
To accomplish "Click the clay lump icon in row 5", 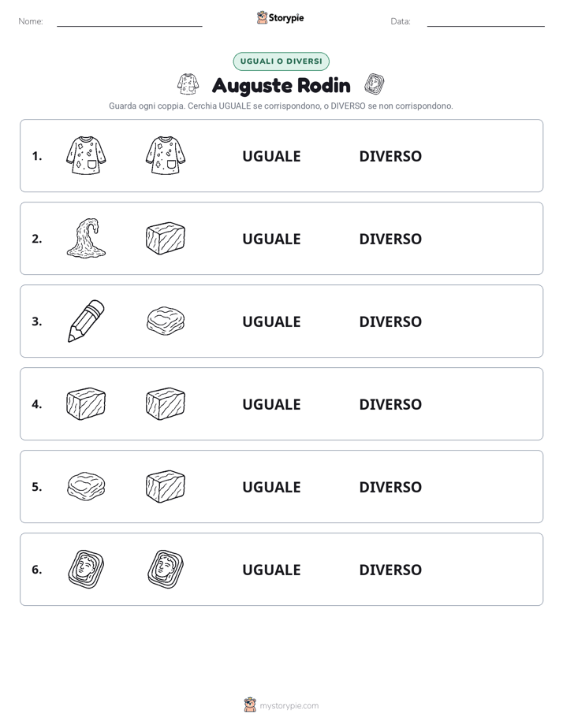I will point(86,486).
